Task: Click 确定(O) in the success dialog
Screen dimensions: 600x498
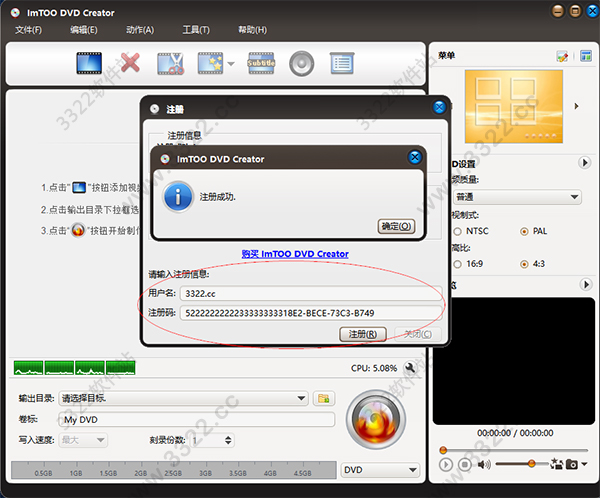Action: [x=396, y=226]
